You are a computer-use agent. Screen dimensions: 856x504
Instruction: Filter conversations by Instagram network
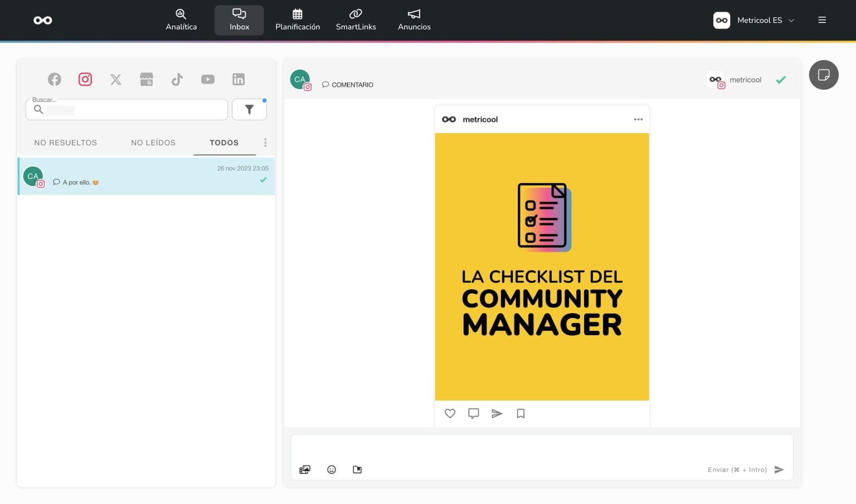click(85, 79)
